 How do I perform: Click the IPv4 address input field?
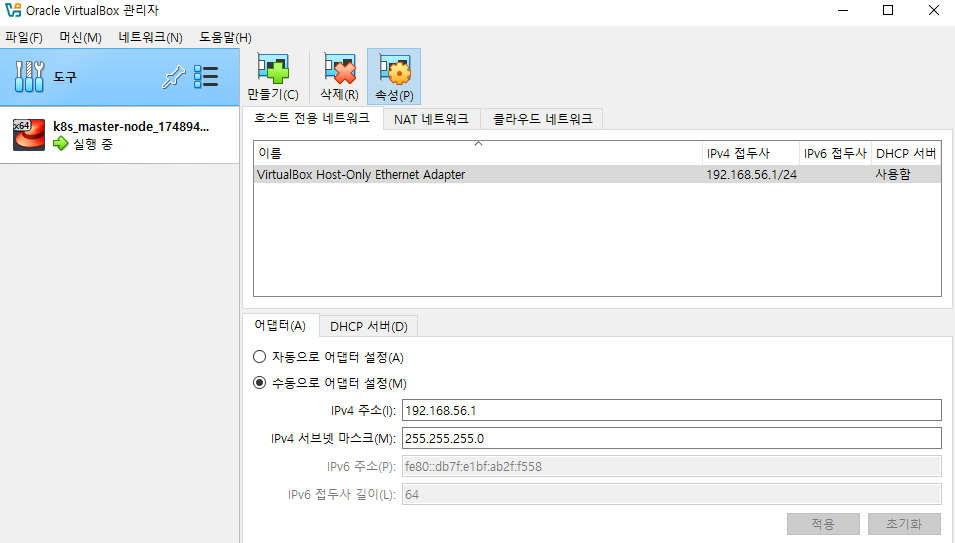point(671,410)
